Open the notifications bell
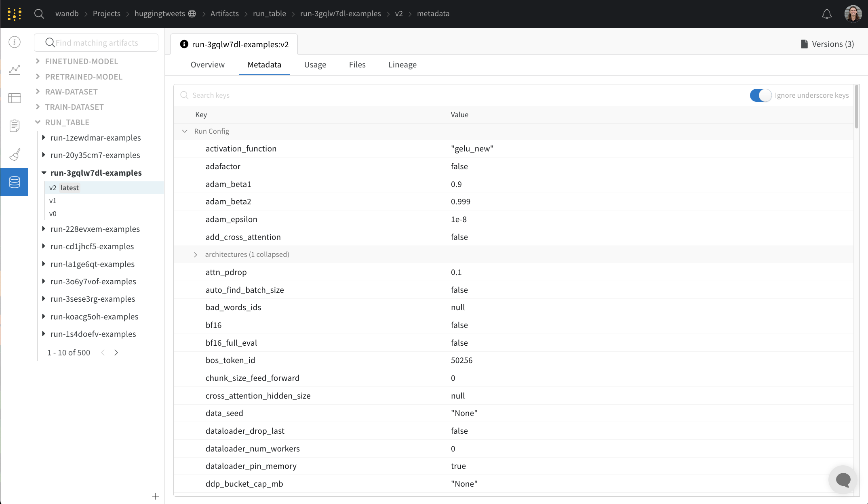This screenshot has height=504, width=868. (x=827, y=14)
